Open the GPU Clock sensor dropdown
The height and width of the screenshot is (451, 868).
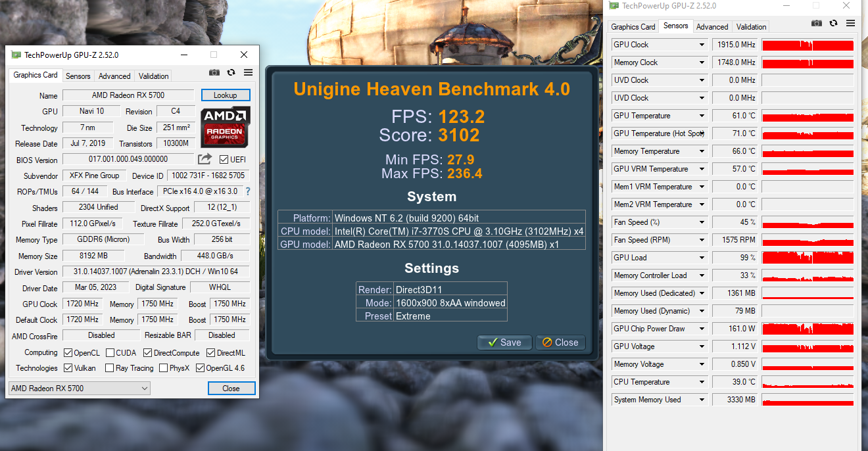tap(702, 45)
